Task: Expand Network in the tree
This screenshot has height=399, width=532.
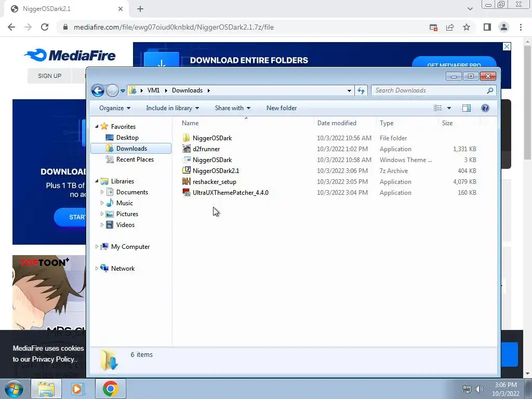Action: (97, 269)
